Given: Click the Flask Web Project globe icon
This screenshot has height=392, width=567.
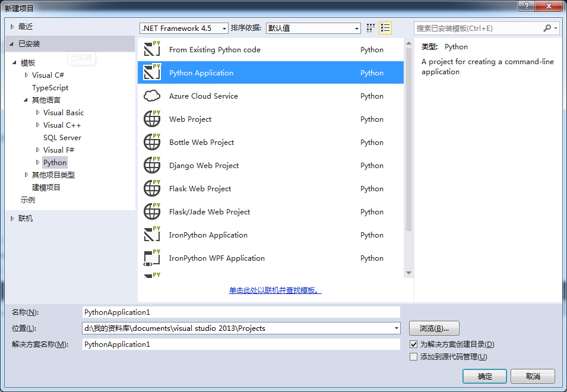Looking at the screenshot, I should pyautogui.click(x=152, y=188).
